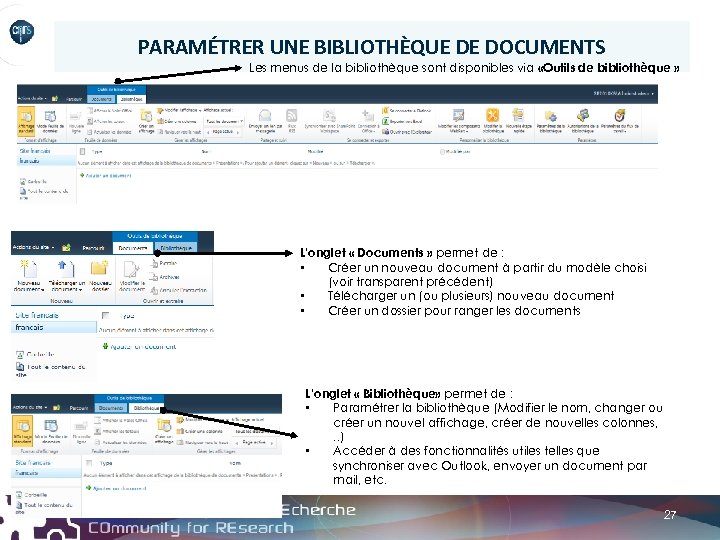The height and width of the screenshot is (540, 720).
Task: Click Affichage standard in bottom ribbon screenshot
Action: (23, 430)
